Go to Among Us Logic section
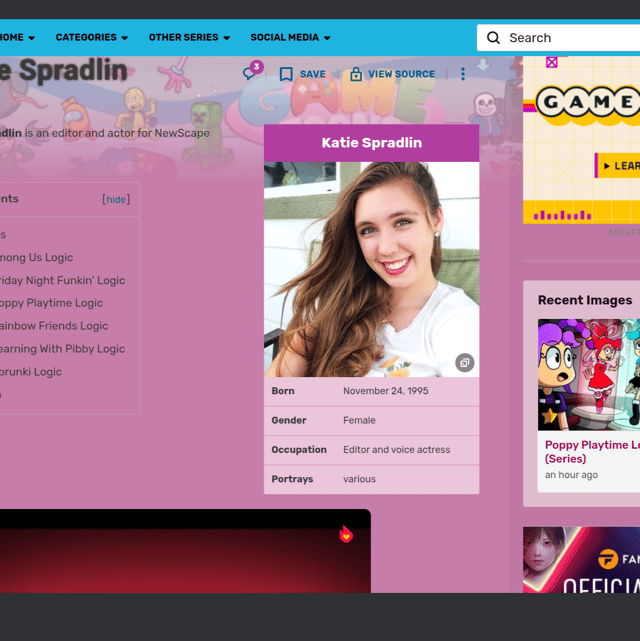 click(x=36, y=258)
